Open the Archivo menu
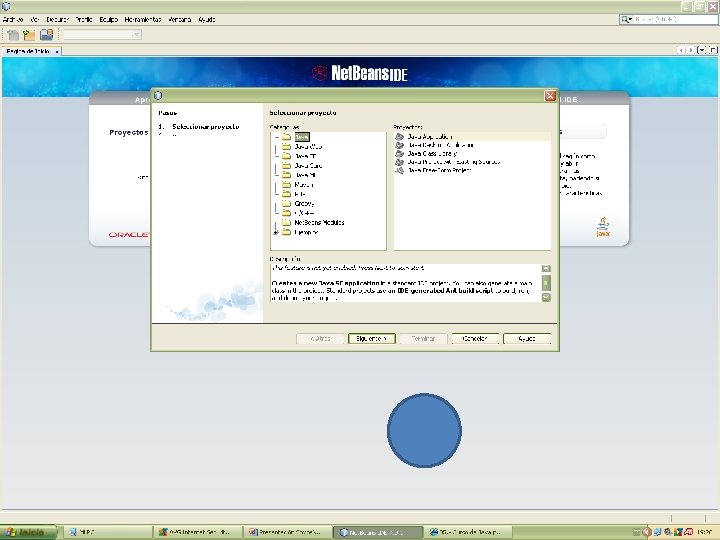 pos(13,19)
